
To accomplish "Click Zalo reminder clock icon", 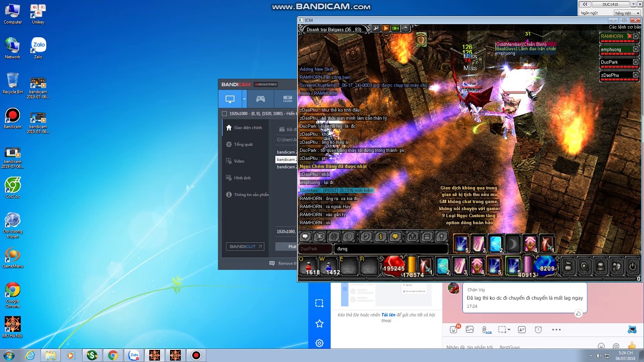I will coord(538,329).
